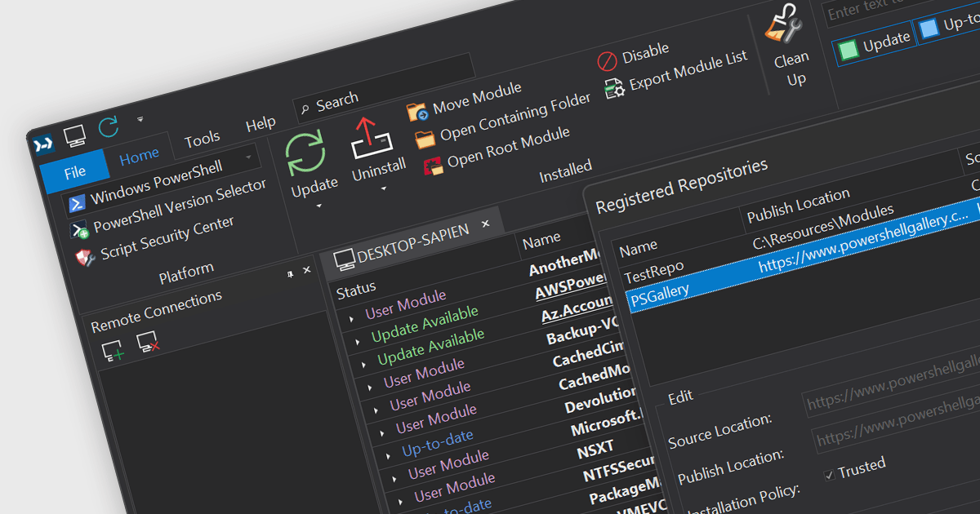Click the Export Module List icon
The image size is (980, 514).
[614, 88]
